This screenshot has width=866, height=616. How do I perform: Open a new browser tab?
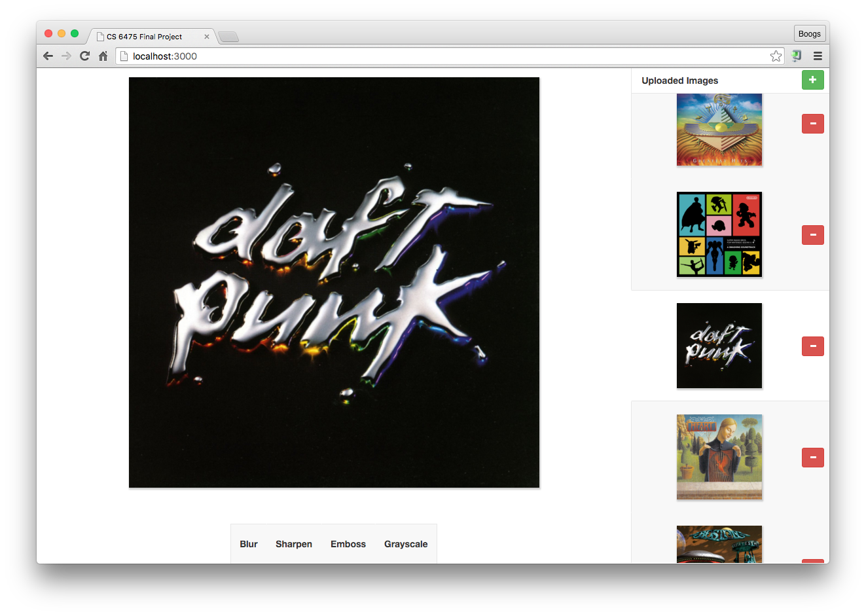pyautogui.click(x=228, y=37)
